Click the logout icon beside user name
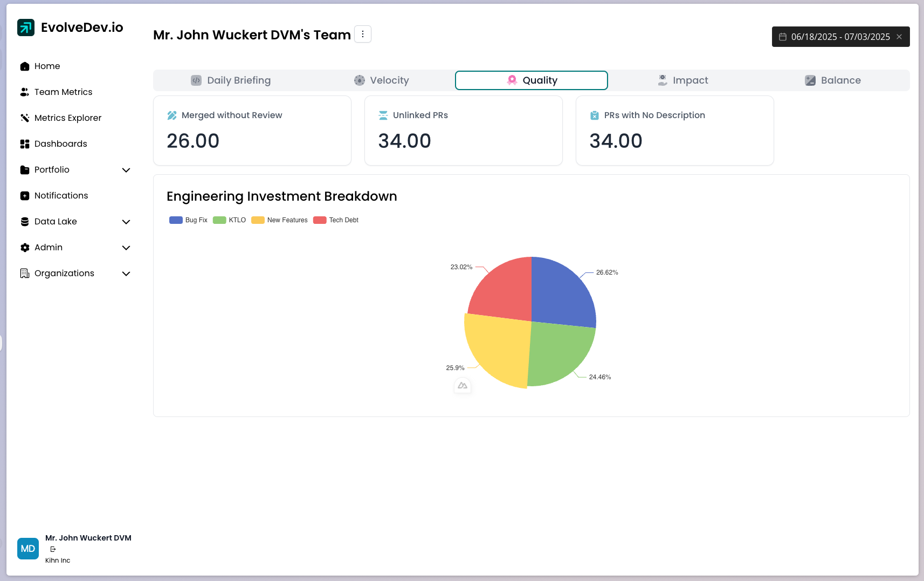The width and height of the screenshot is (924, 581). 53,549
